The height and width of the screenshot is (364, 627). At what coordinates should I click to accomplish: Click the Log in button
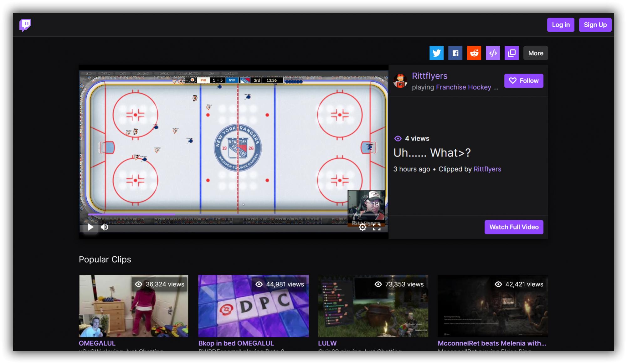[560, 25]
